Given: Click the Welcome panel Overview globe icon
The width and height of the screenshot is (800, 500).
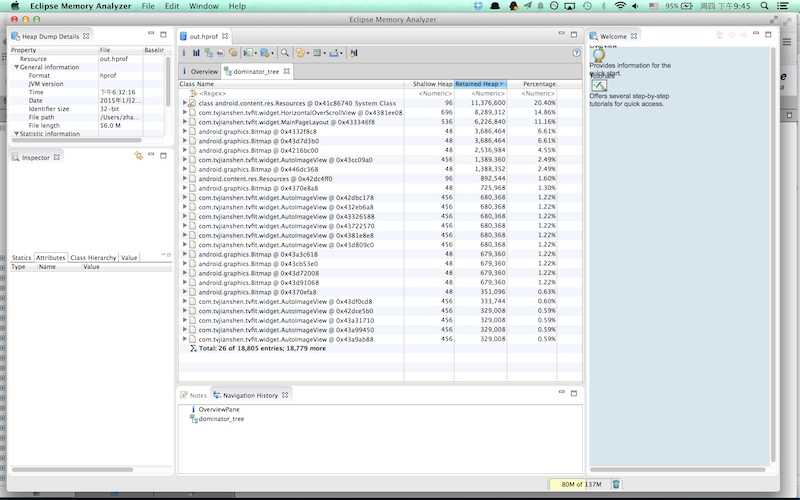Looking at the screenshot, I should coord(599,55).
